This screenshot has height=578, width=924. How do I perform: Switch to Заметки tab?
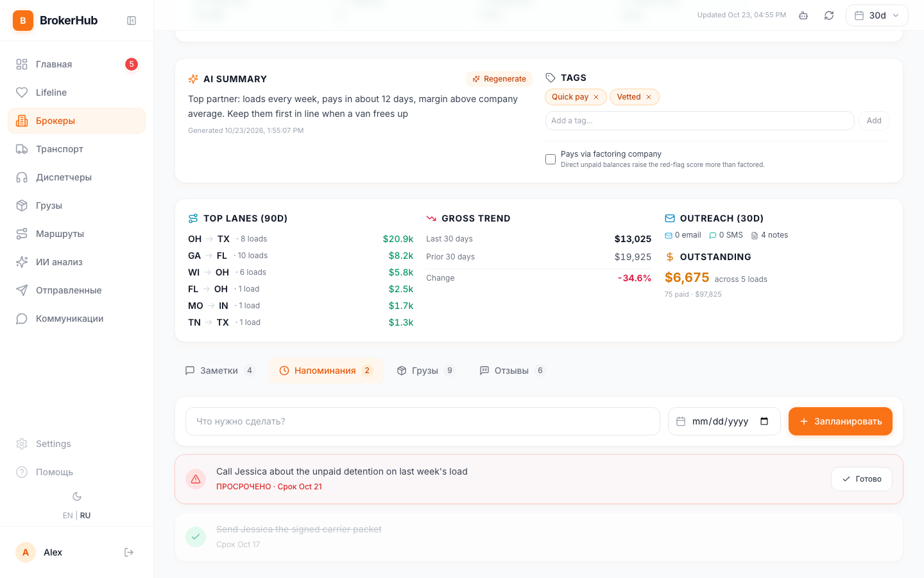coord(220,371)
